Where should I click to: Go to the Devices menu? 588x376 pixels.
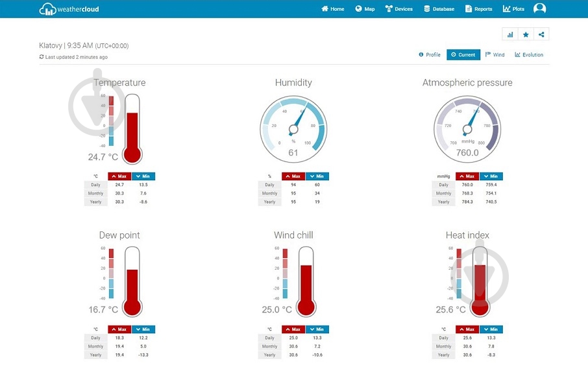tap(398, 9)
